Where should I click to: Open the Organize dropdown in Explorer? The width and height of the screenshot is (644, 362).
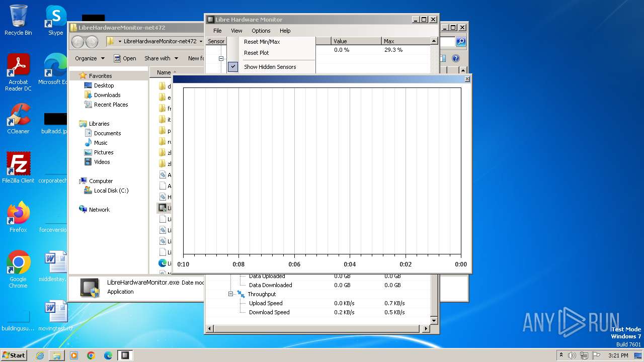click(90, 58)
